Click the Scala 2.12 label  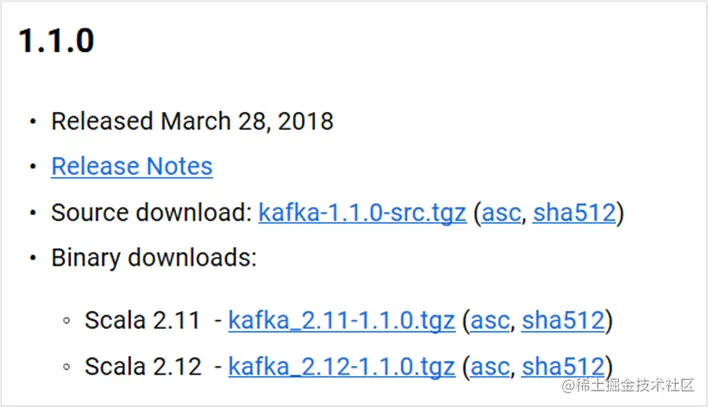[141, 366]
